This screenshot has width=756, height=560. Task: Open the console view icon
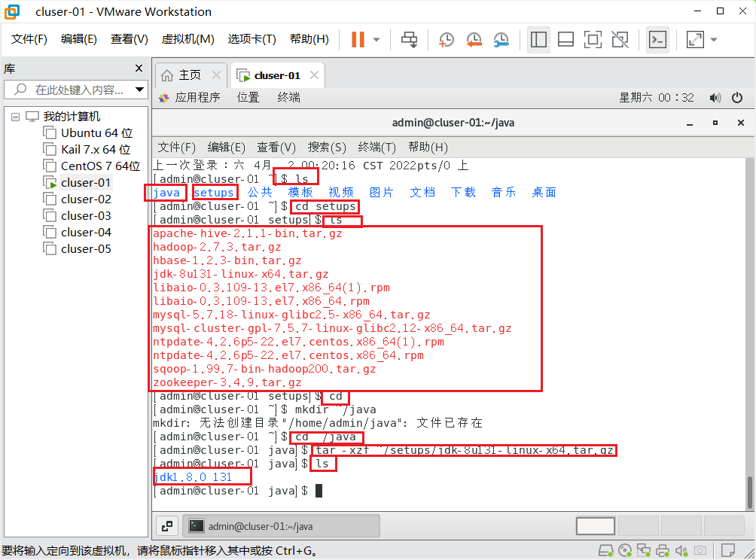pyautogui.click(x=658, y=40)
